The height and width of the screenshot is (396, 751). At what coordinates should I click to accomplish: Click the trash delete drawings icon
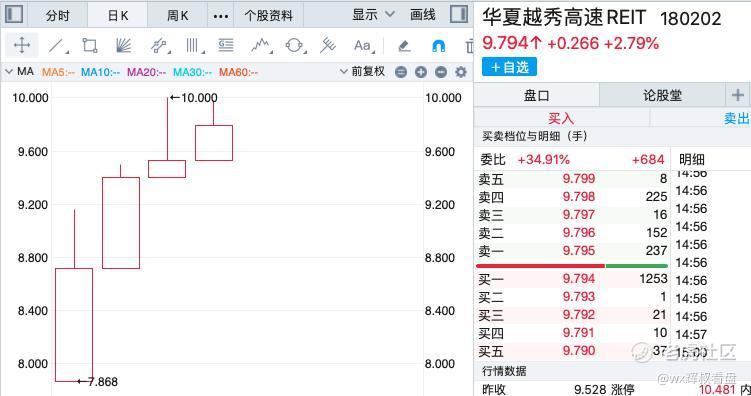pyautogui.click(x=469, y=46)
